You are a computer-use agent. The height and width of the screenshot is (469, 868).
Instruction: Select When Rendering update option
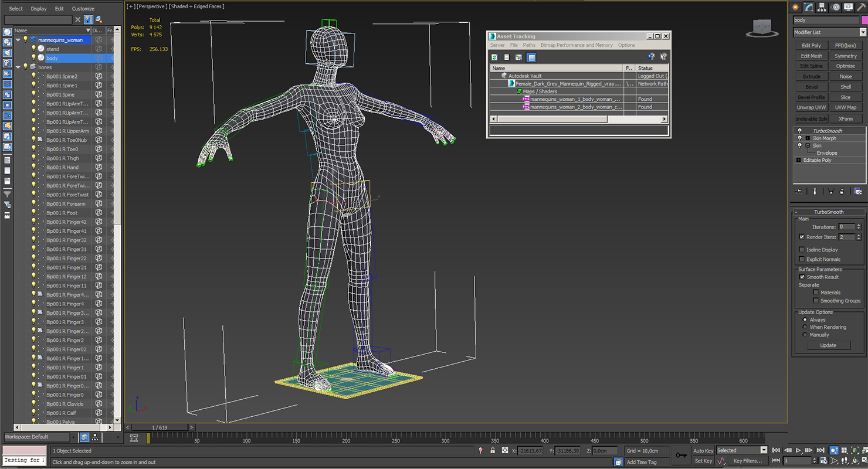pos(805,327)
